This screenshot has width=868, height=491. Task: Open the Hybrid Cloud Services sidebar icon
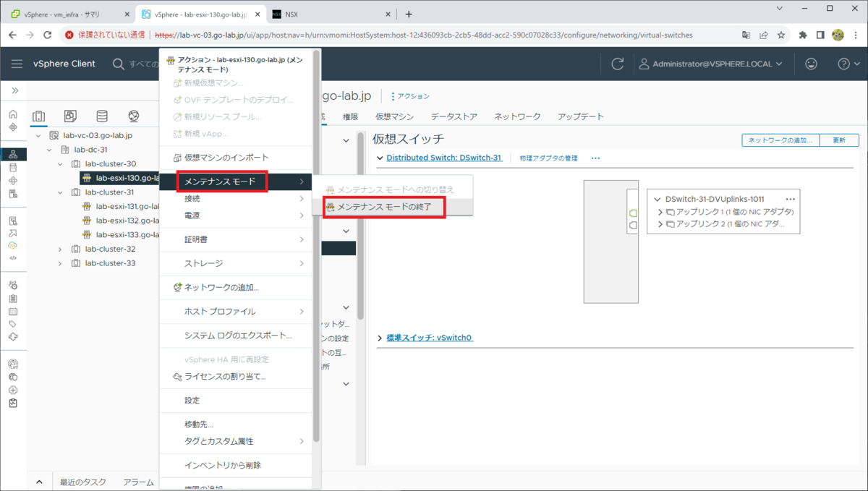[x=13, y=245]
